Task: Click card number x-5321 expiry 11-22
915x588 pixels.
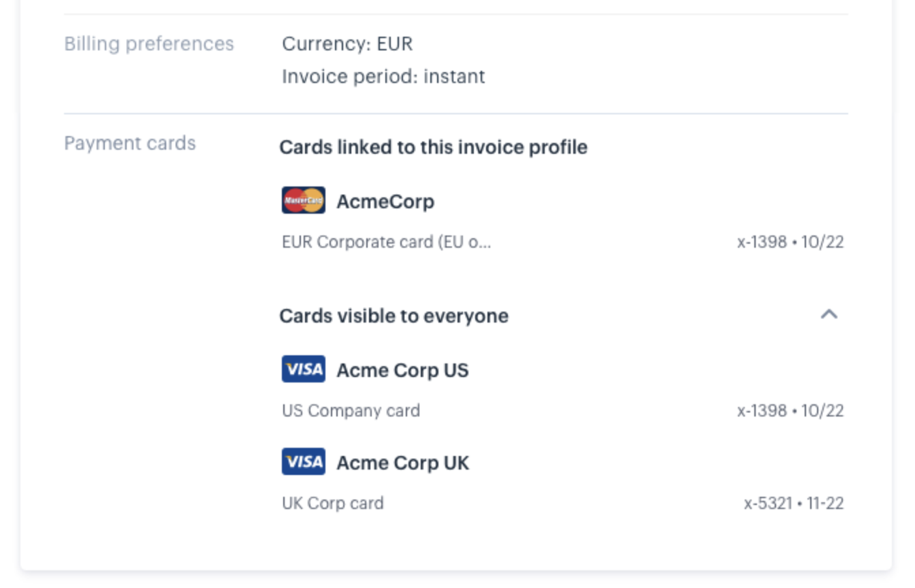Action: 794,504
